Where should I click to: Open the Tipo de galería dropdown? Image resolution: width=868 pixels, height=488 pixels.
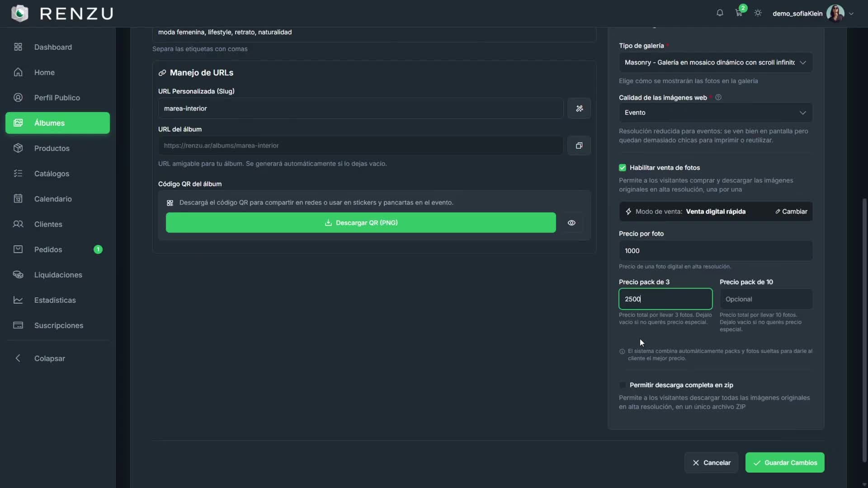tap(716, 62)
